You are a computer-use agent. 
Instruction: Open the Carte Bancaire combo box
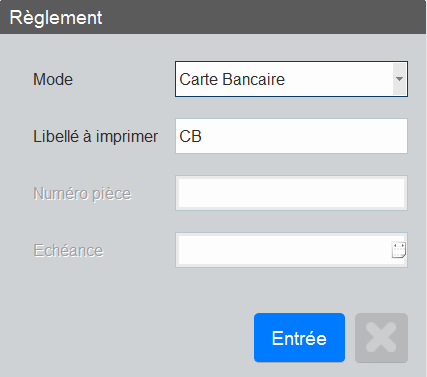click(291, 79)
